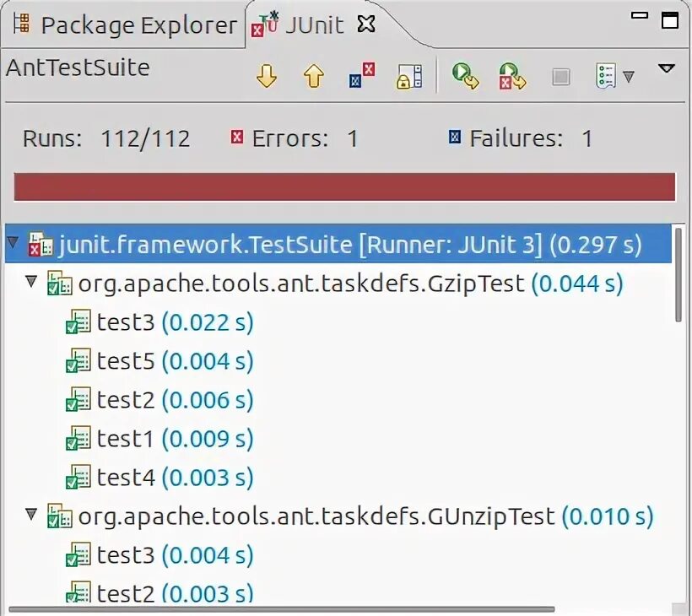
Task: Go to previous failed test arrow
Action: (314, 76)
